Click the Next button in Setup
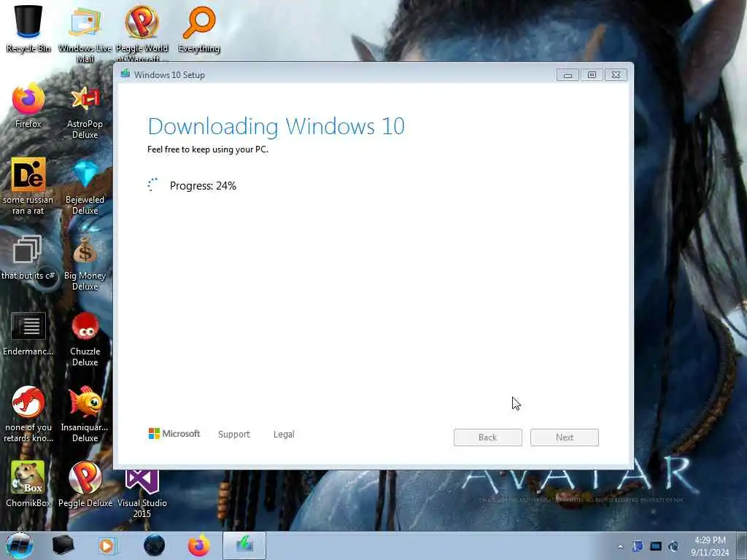This screenshot has height=560, width=747. (x=565, y=437)
